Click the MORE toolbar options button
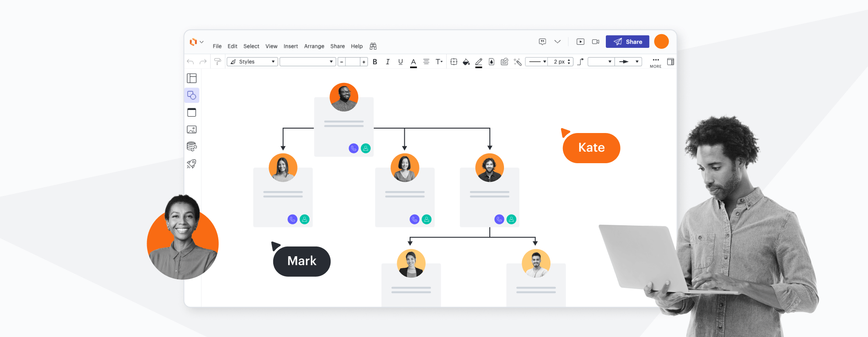 pos(655,63)
